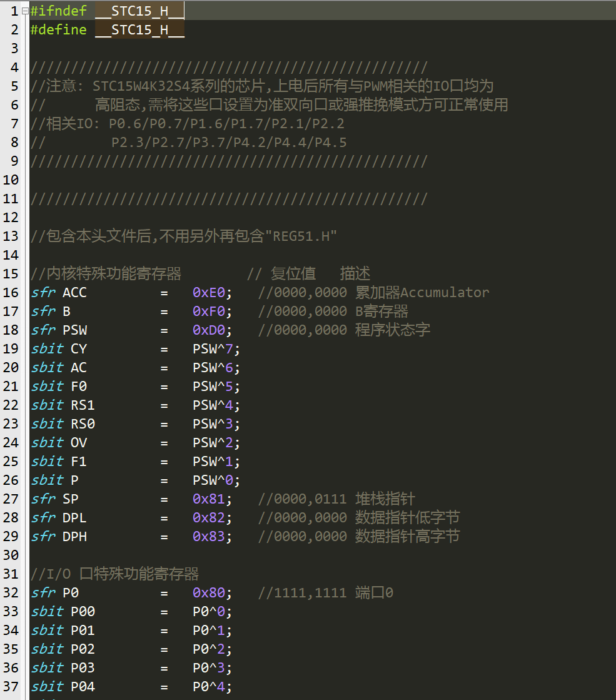Click PSW^0 parity bit value
The width and height of the screenshot is (616, 700).
coord(213,480)
